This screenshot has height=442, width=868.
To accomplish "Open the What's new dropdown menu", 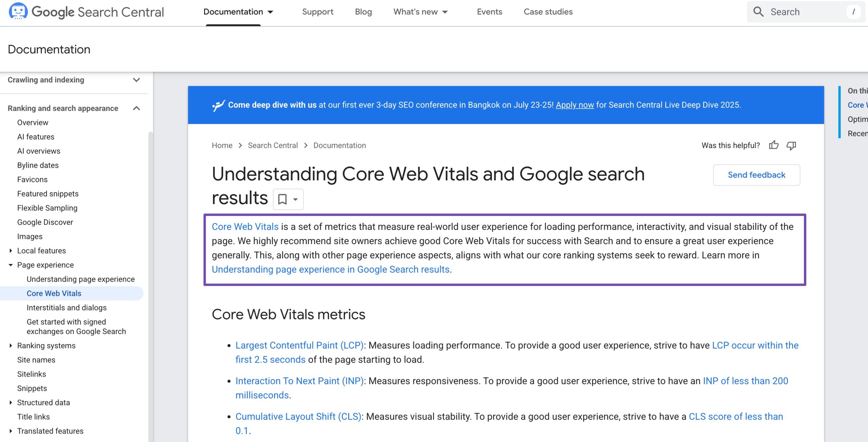I will tap(420, 12).
